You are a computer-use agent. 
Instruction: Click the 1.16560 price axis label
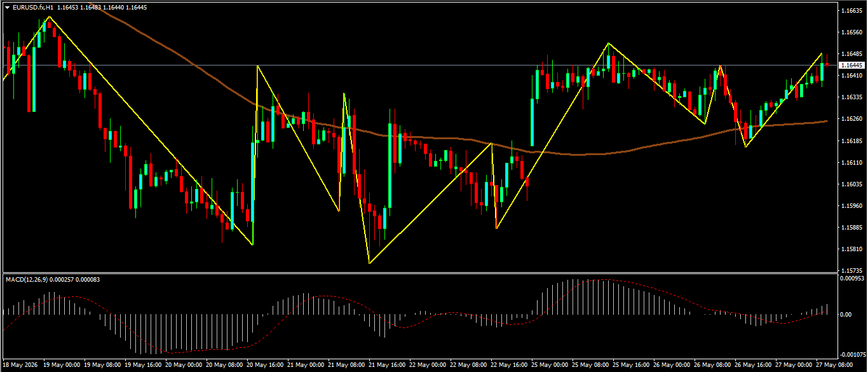click(x=851, y=32)
